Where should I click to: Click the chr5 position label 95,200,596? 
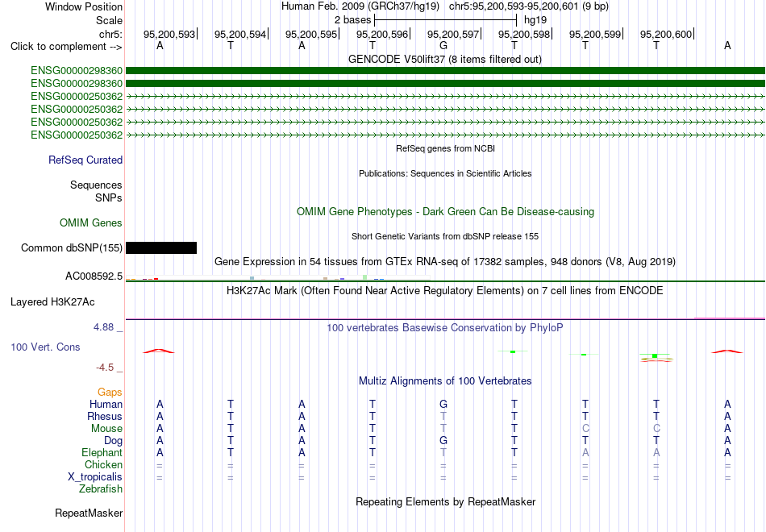coord(382,34)
